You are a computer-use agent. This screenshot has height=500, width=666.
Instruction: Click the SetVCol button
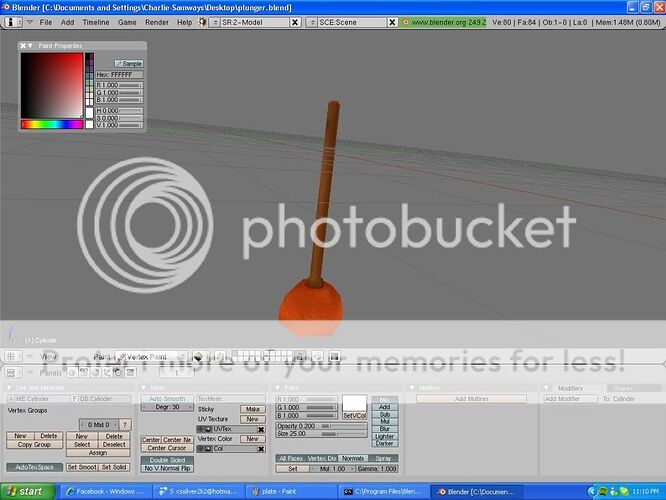pyautogui.click(x=355, y=416)
